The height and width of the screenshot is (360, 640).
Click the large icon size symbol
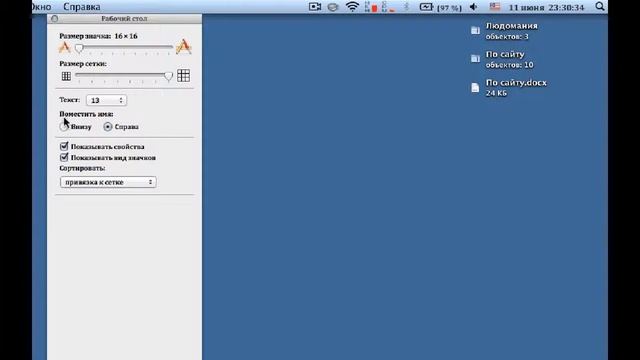[184, 47]
